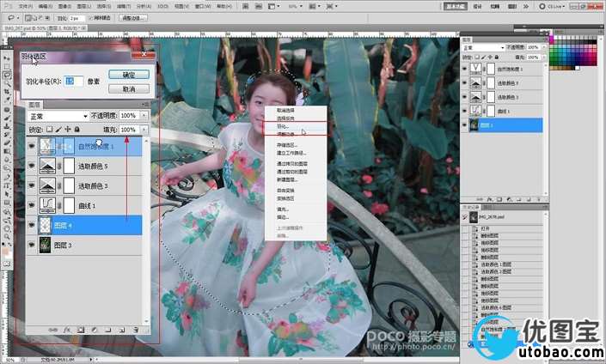Image resolution: width=606 pixels, height=364 pixels.
Task: Toggle lock all padlock icon in enlarged panel
Action: pyautogui.click(x=77, y=130)
